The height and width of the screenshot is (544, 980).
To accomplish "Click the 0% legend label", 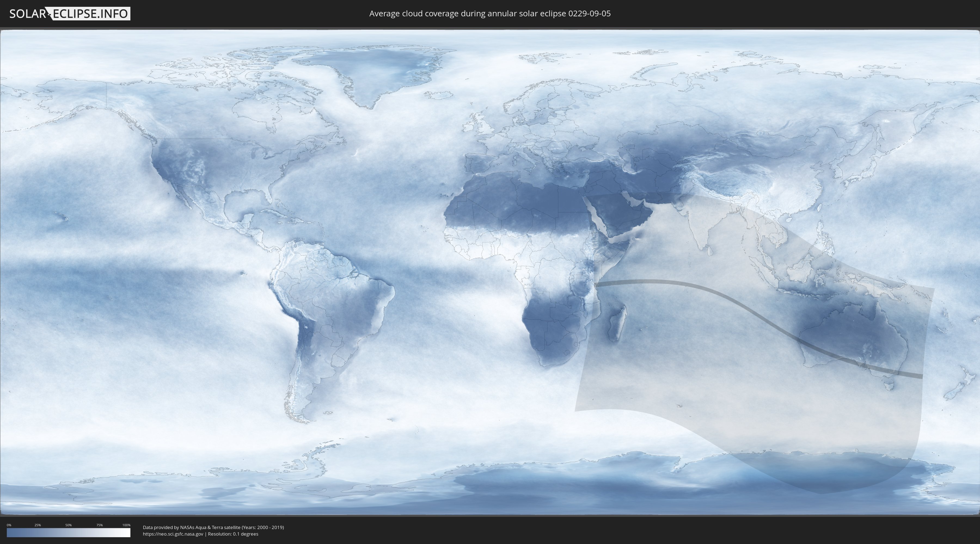I will click(x=9, y=525).
